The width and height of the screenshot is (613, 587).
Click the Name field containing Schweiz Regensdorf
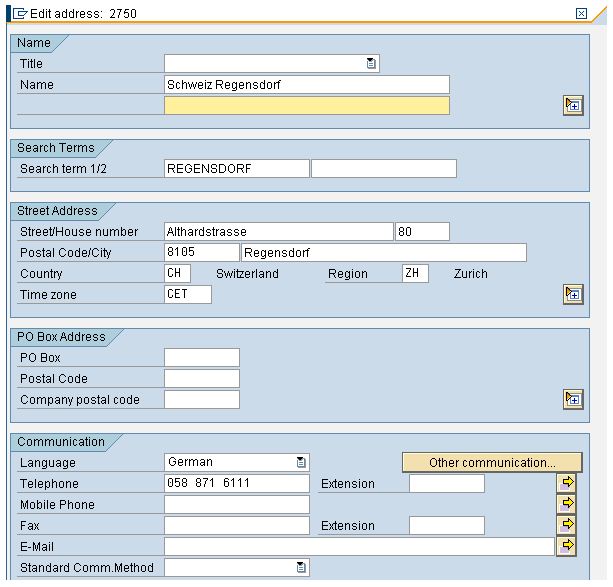tap(306, 85)
